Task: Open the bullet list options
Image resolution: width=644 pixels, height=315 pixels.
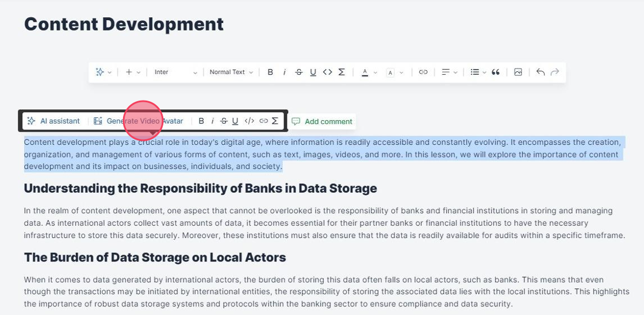Action: point(478,72)
